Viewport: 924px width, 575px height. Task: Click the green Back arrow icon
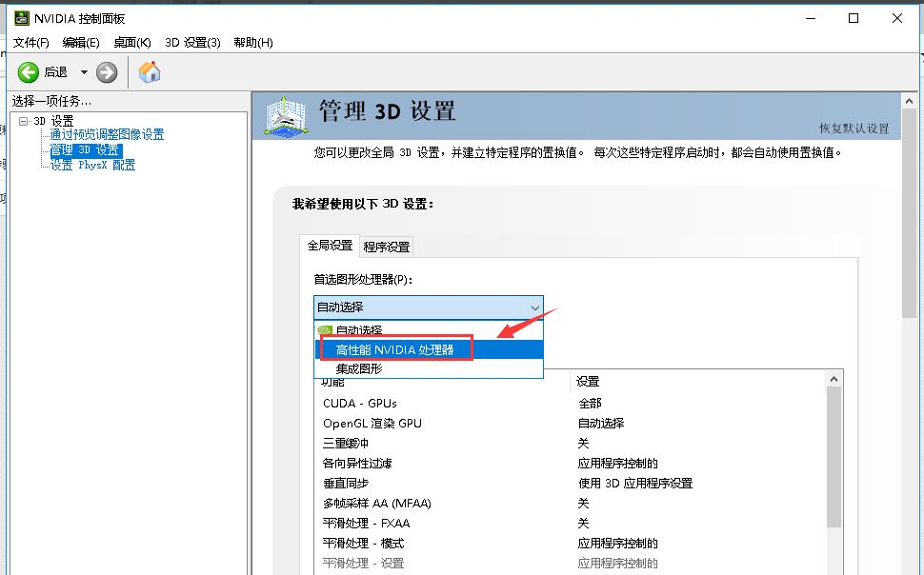coord(29,72)
